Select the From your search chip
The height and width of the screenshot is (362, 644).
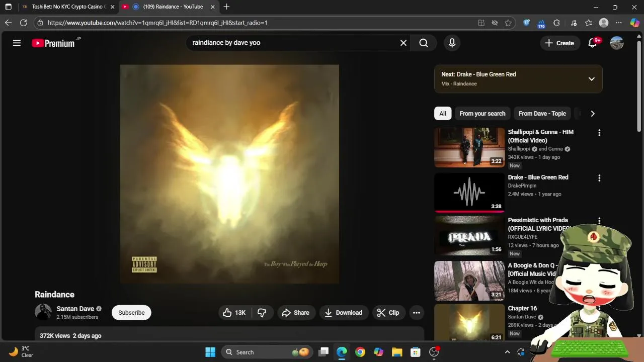[482, 114]
